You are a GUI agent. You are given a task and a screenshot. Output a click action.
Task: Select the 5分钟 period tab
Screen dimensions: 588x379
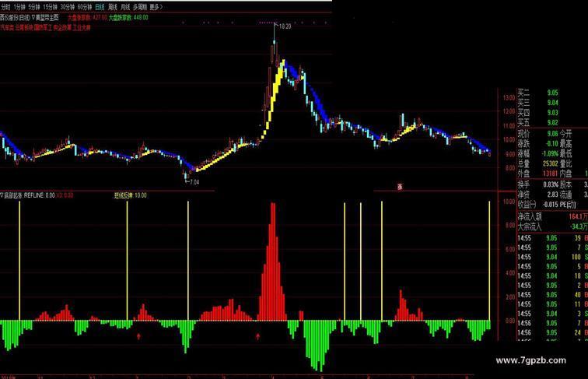click(x=33, y=7)
